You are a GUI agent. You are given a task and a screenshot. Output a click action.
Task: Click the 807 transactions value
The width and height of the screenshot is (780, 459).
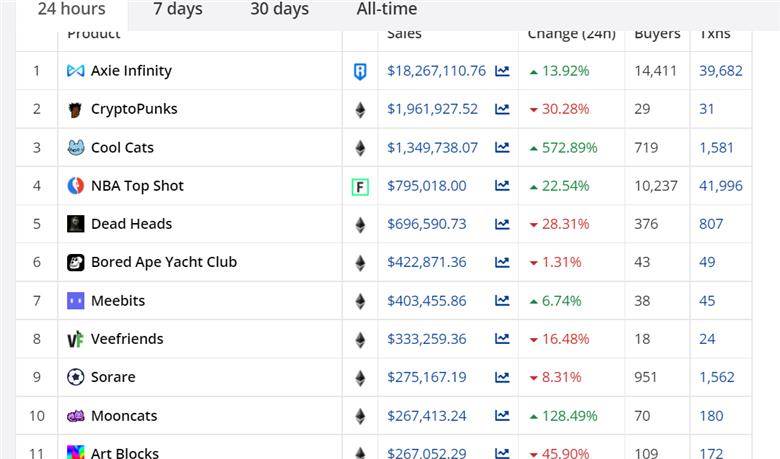point(711,224)
